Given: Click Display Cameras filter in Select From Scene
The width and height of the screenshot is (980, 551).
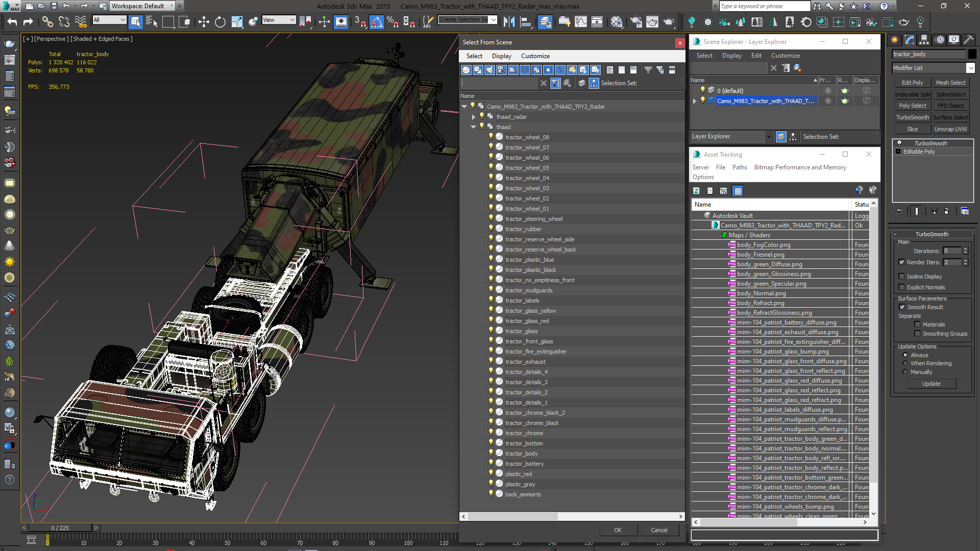Looking at the screenshot, I should [501, 70].
